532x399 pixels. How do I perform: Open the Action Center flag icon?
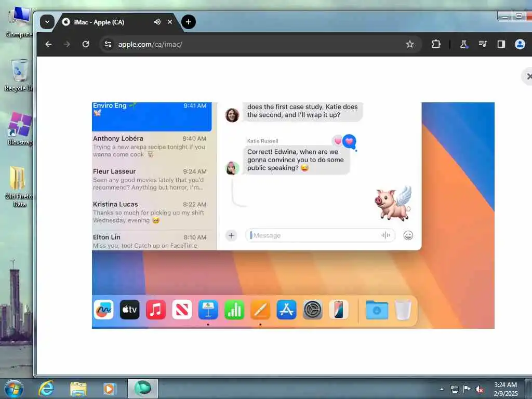coord(467,389)
